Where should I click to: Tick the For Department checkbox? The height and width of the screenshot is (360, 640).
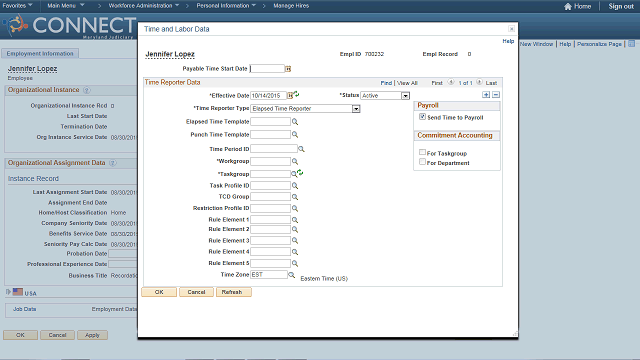pos(422,162)
